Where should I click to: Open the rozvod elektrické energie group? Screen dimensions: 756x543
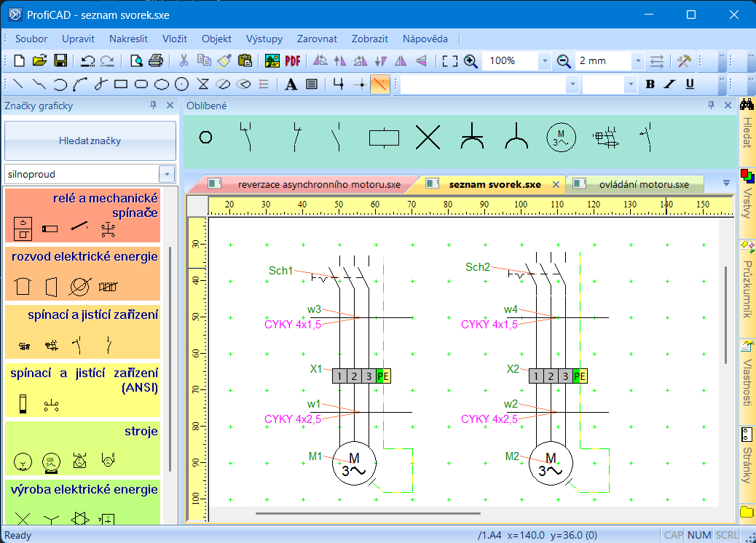pyautogui.click(x=82, y=274)
